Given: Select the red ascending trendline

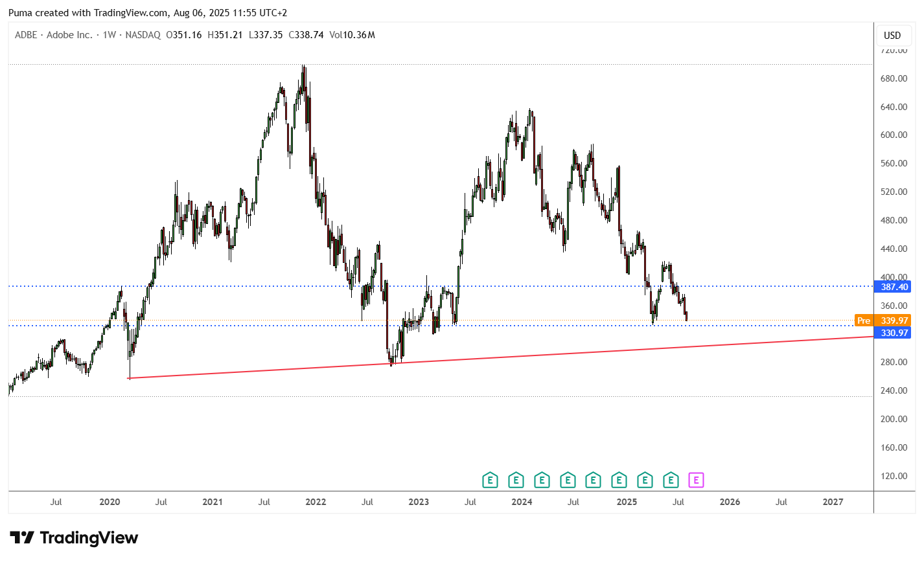Looking at the screenshot, I should click(500, 357).
